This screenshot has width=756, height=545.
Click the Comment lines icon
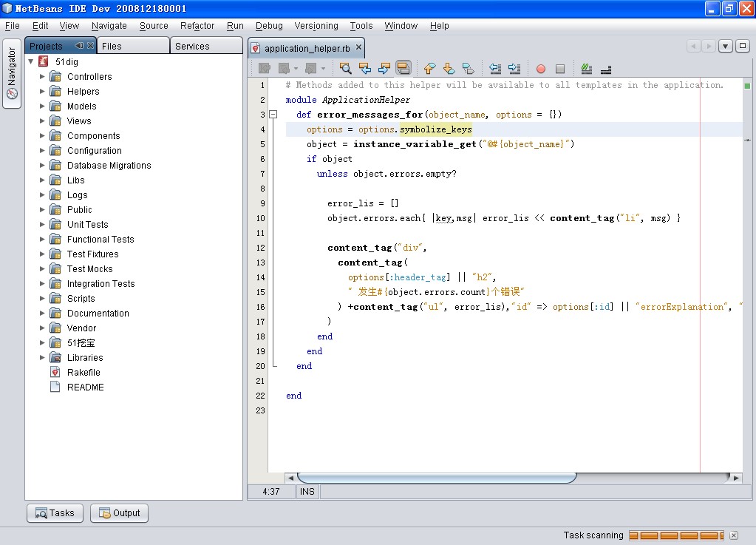[585, 68]
